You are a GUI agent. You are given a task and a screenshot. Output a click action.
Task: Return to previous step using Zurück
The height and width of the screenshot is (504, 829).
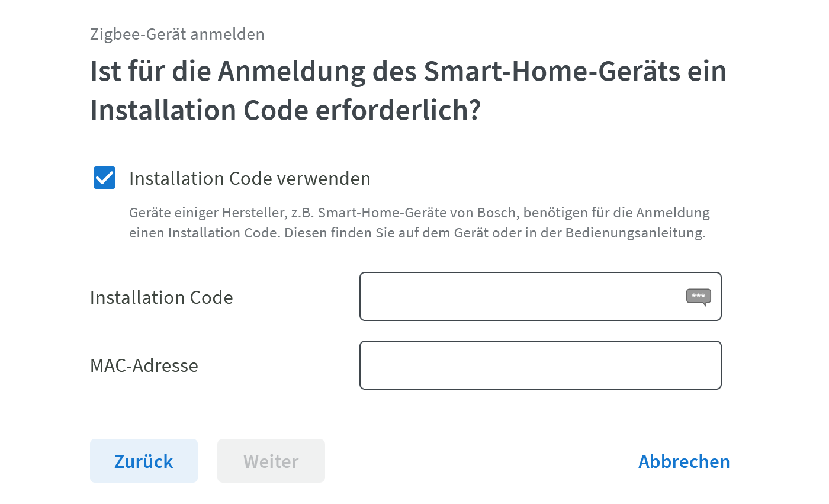coord(143,461)
